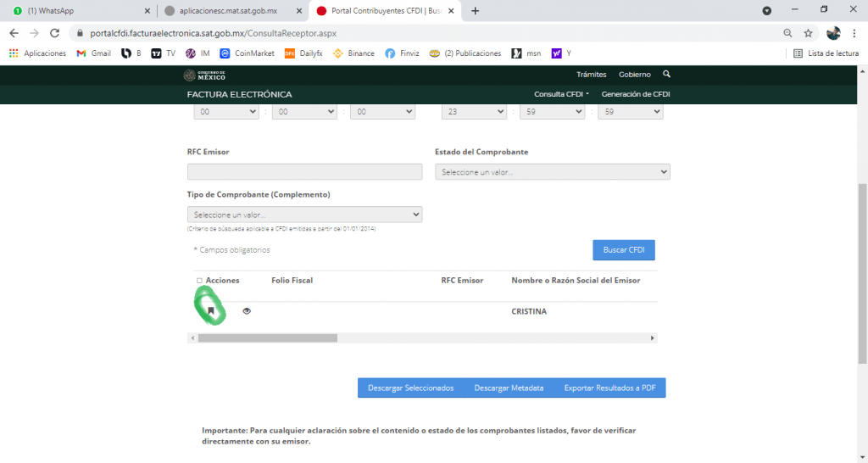Open the start minute dropdown
The image size is (868, 463).
304,111
